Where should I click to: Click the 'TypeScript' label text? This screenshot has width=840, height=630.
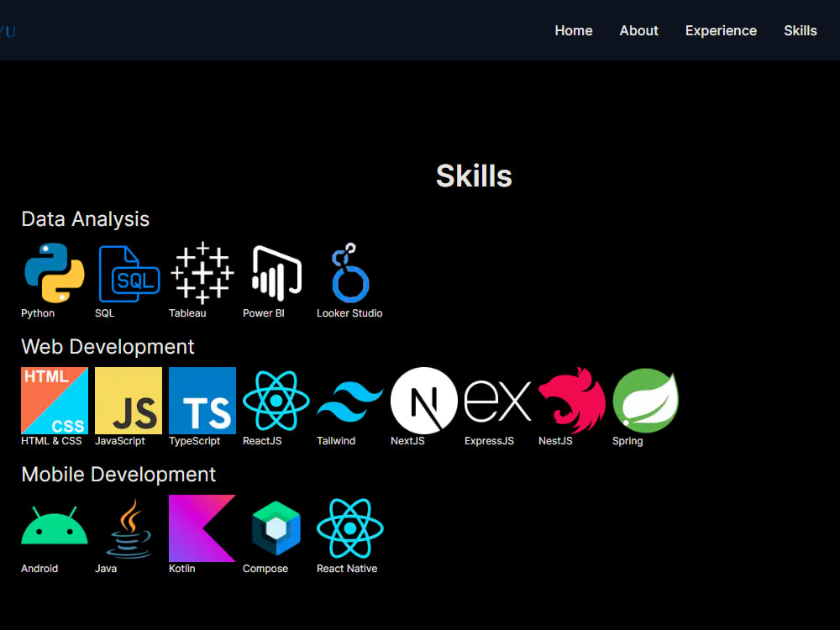coord(195,441)
